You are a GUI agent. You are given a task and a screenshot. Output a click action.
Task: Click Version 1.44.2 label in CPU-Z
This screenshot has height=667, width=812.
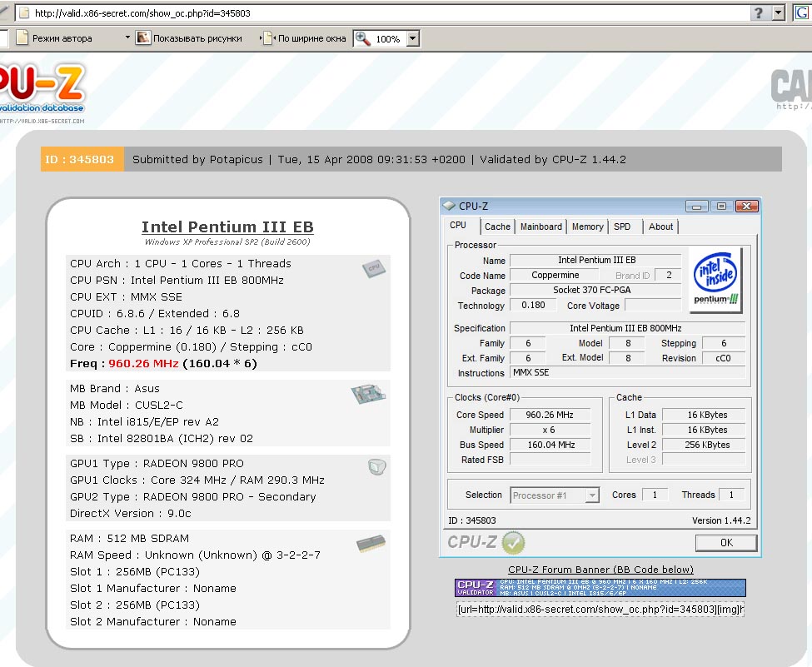click(721, 520)
